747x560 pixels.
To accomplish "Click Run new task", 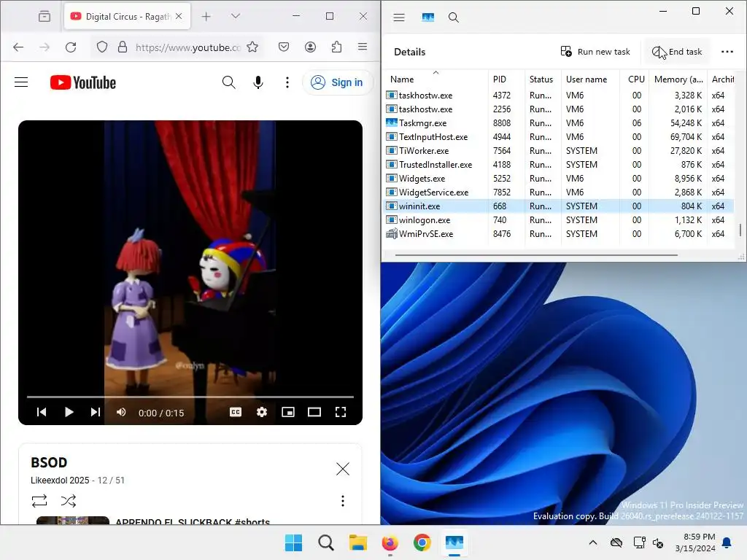I will tap(595, 52).
